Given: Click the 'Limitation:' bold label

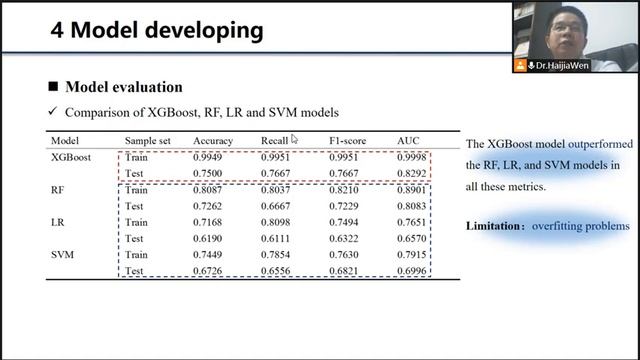Looking at the screenshot, I should [x=495, y=226].
